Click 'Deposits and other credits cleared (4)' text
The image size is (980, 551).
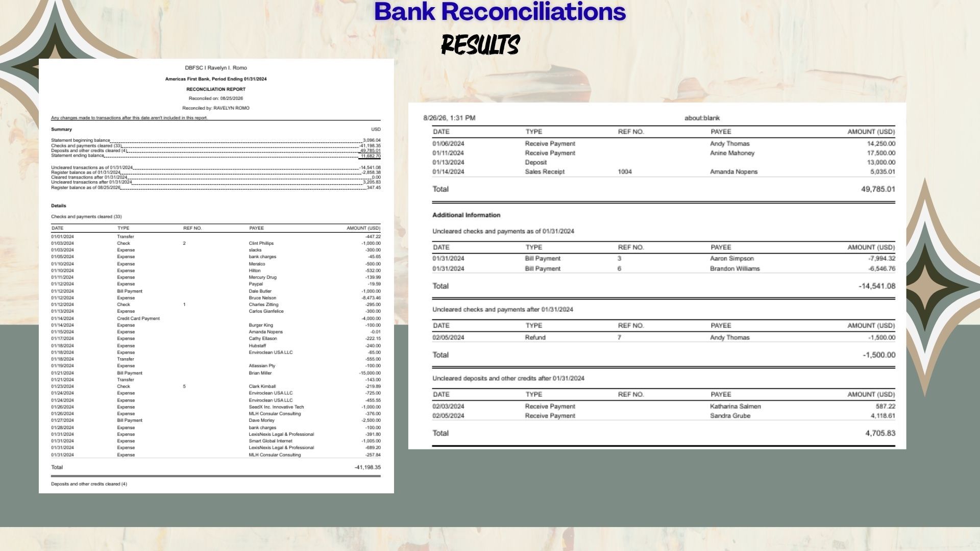(x=89, y=484)
